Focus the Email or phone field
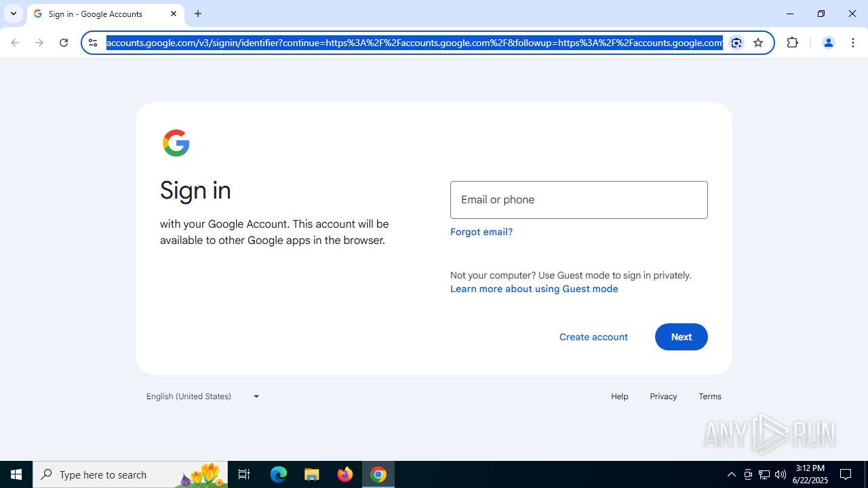Image resolution: width=868 pixels, height=488 pixels. tap(578, 200)
